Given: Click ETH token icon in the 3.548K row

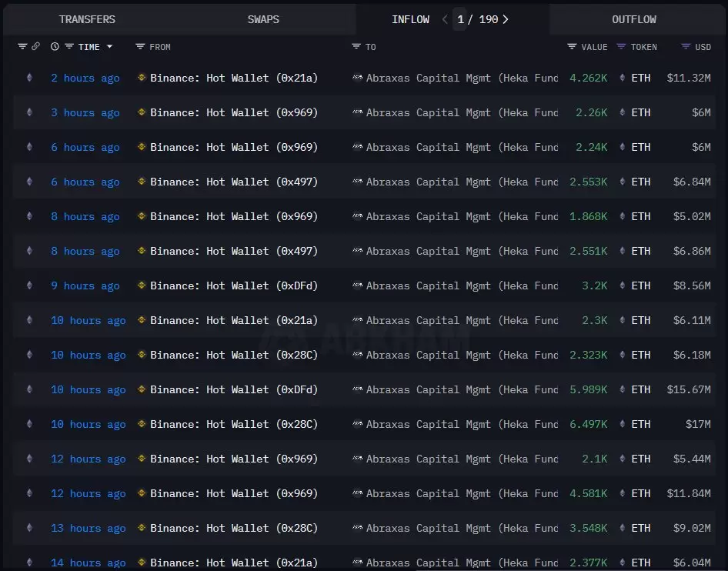Looking at the screenshot, I should point(622,528).
